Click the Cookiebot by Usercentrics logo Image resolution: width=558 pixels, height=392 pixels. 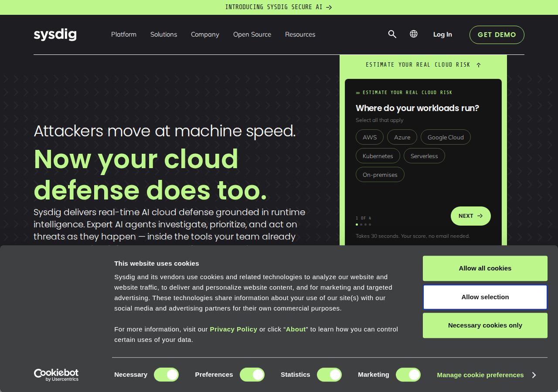56,375
